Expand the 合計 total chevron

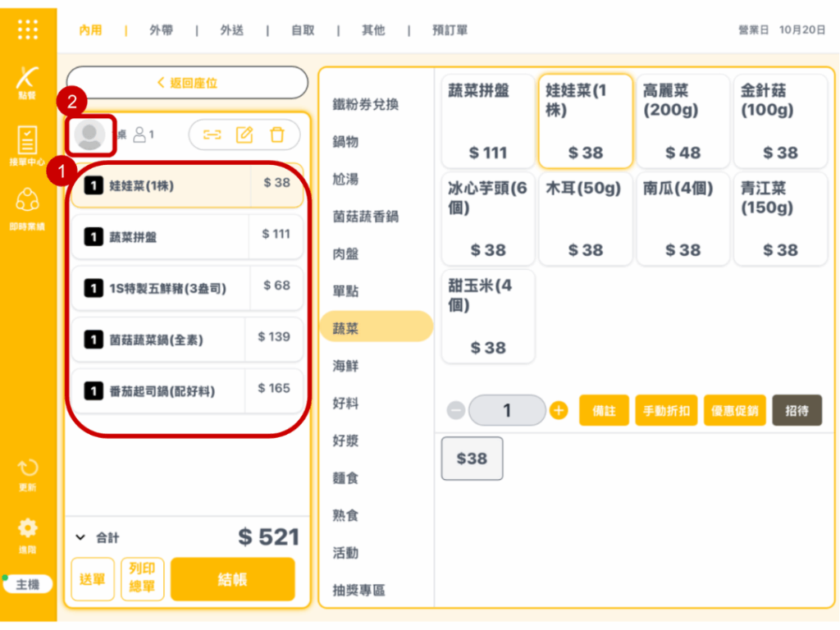80,537
